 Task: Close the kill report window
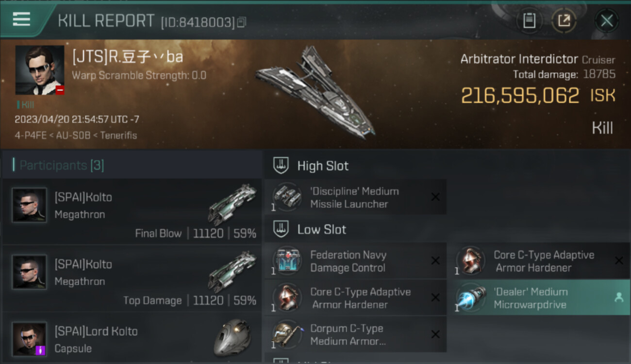coord(607,21)
